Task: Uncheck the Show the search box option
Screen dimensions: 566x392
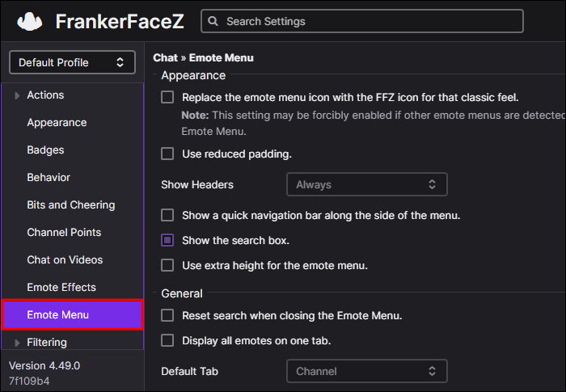Action: click(x=167, y=240)
